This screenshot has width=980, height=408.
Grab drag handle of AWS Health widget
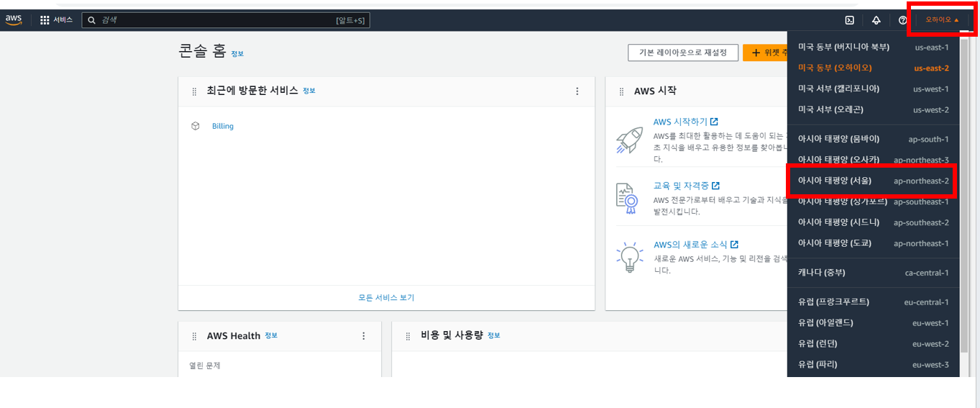coord(194,336)
